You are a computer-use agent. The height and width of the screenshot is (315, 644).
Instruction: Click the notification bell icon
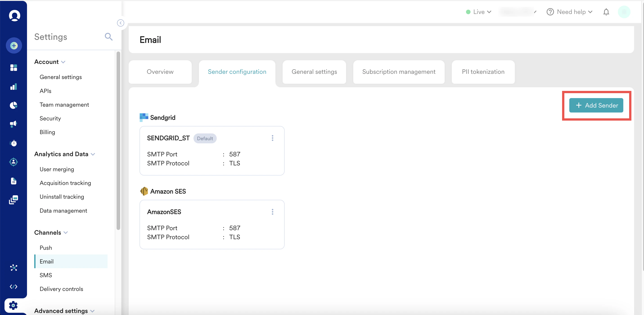[606, 12]
